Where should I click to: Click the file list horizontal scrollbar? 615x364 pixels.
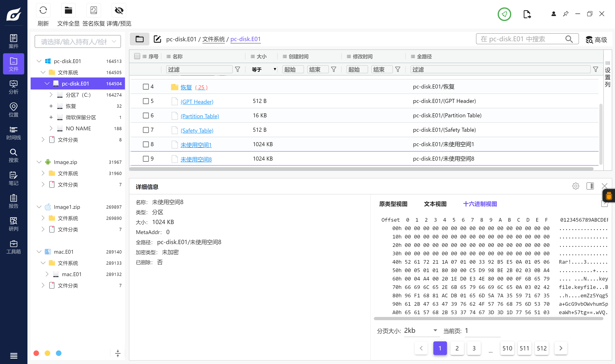click(x=361, y=169)
